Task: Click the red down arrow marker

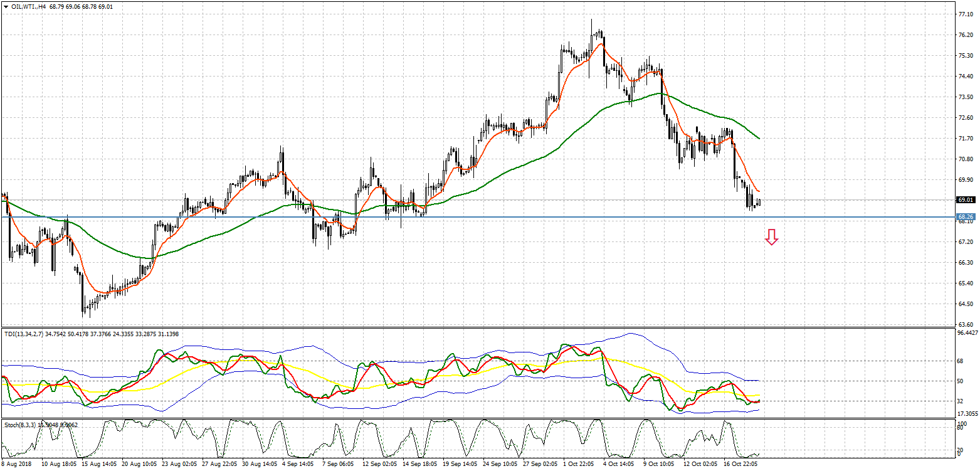Action: 771,237
